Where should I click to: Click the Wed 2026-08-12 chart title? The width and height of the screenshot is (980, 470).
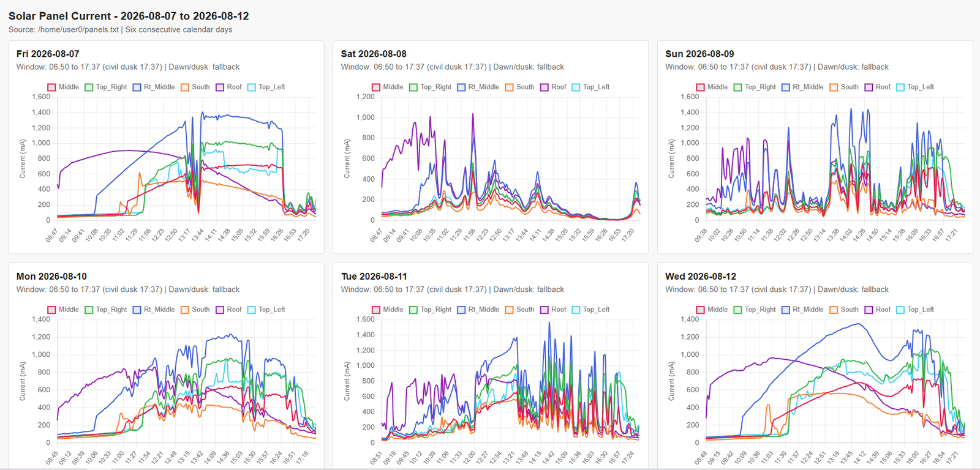[701, 277]
